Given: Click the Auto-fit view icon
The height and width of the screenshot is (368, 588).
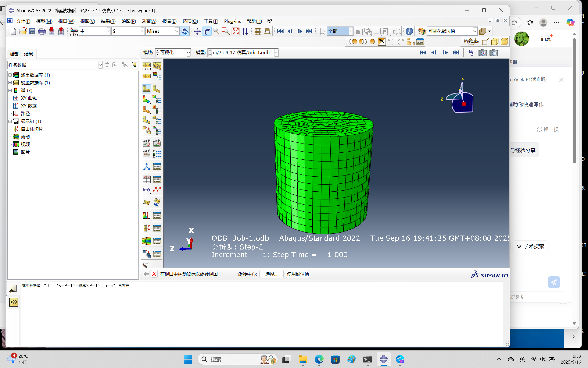Looking at the screenshot, I should point(235,31).
